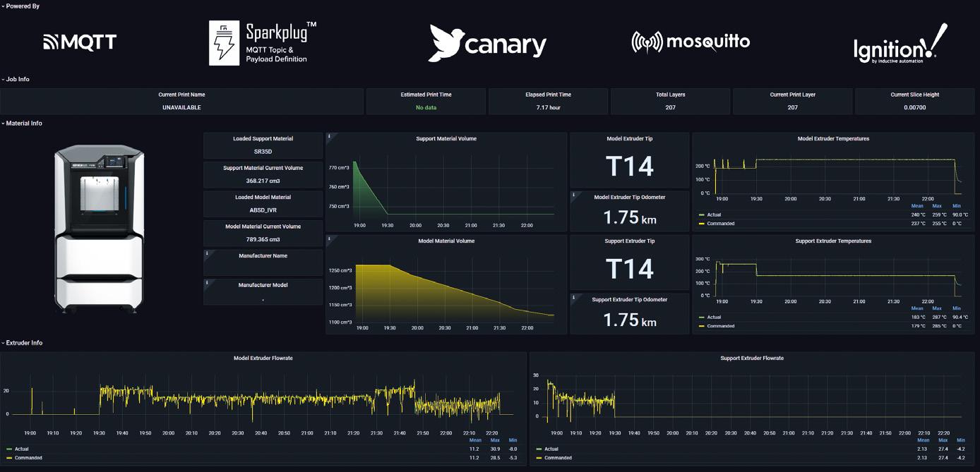Sort Support Extruder Flowrate legend by Max
The image size is (980, 472).
[943, 440]
